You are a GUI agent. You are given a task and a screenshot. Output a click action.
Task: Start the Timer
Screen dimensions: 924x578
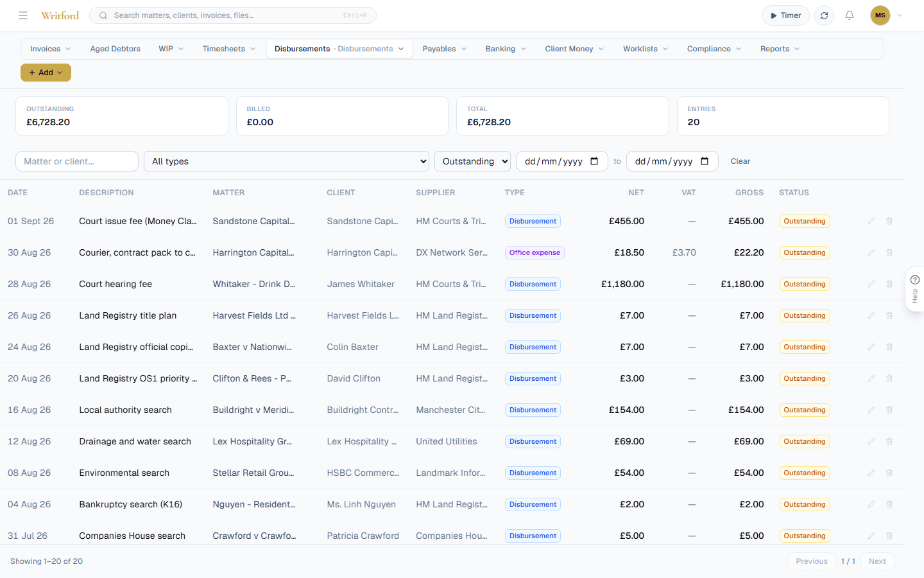point(785,15)
